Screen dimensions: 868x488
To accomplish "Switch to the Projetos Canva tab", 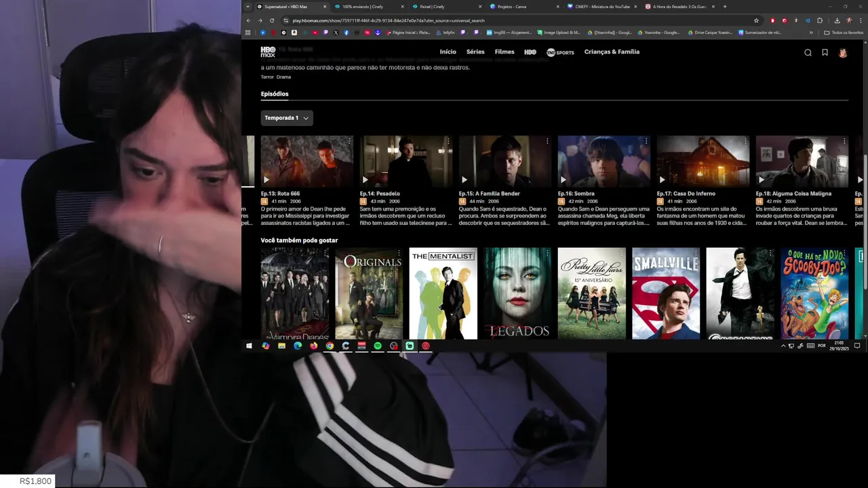I will click(x=524, y=6).
